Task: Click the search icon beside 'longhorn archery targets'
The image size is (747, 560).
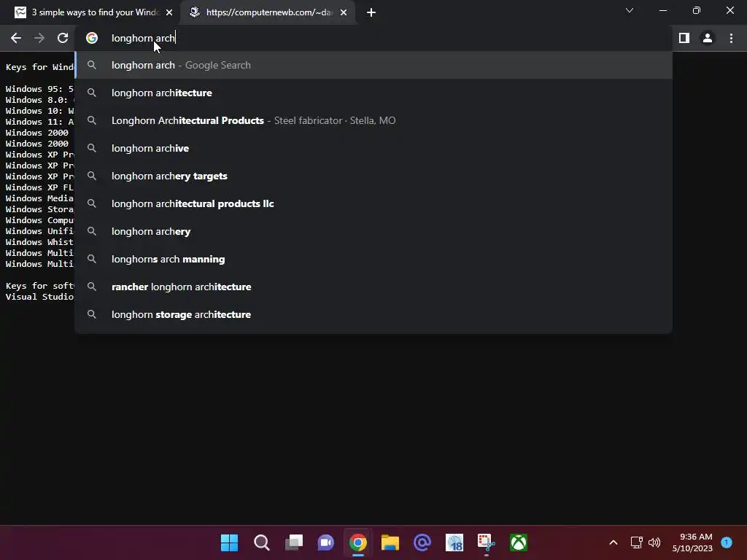Action: pyautogui.click(x=92, y=176)
